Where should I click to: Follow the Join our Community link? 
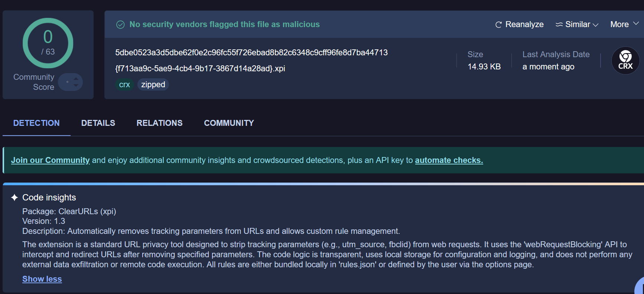click(x=50, y=160)
